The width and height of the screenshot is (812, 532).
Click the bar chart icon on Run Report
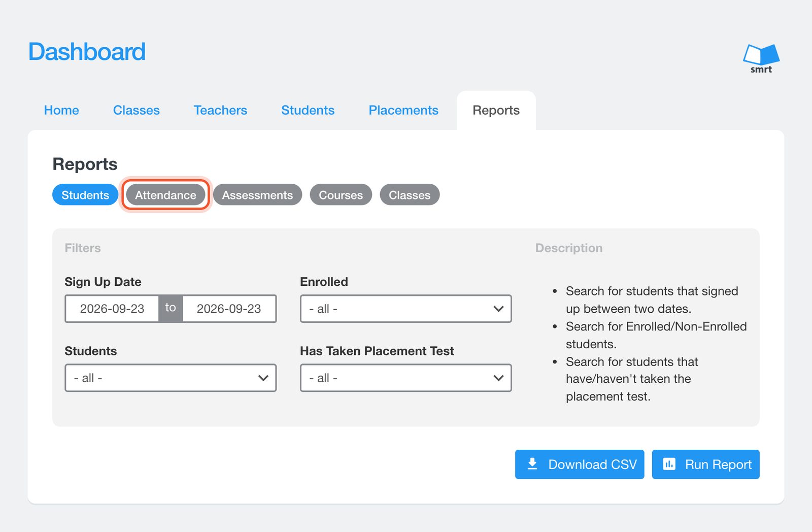click(669, 464)
